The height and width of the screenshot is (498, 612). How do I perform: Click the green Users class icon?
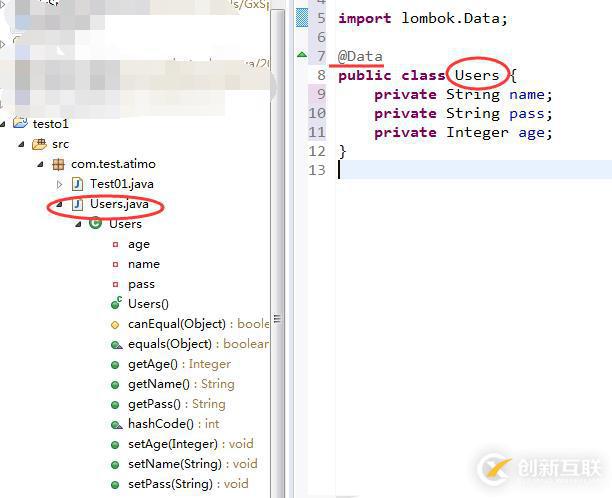coord(96,224)
